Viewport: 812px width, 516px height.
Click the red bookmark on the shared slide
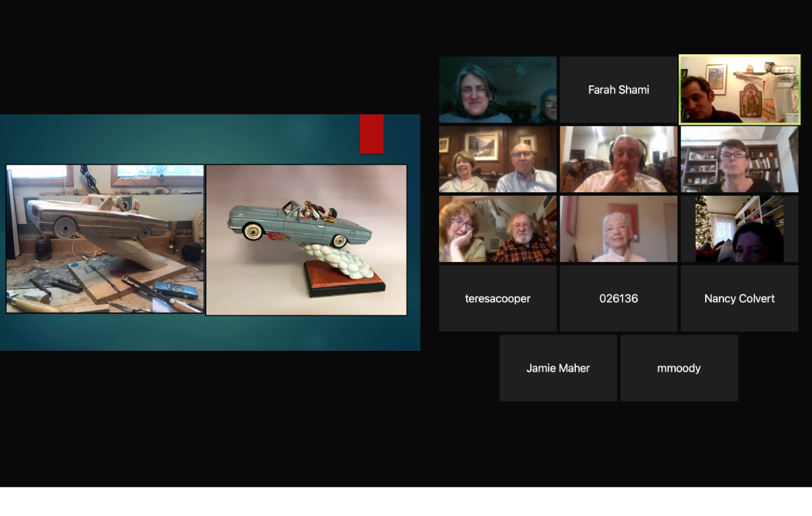point(371,134)
